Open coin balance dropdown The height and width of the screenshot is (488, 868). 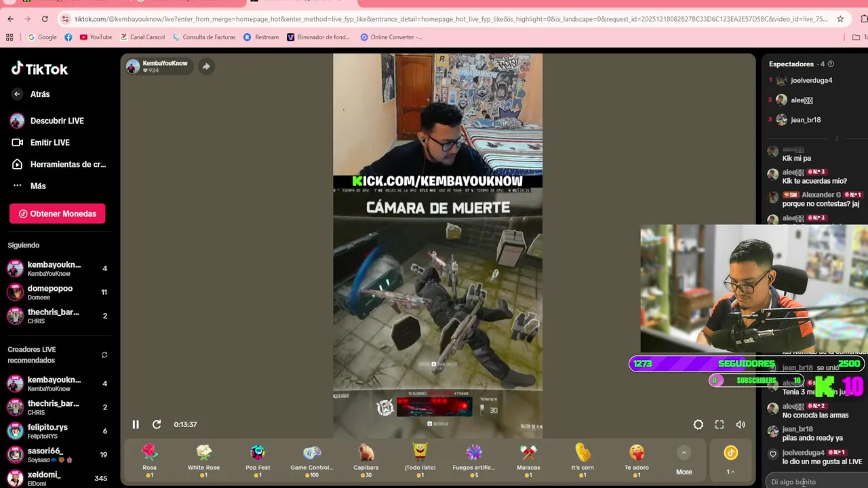point(730,461)
